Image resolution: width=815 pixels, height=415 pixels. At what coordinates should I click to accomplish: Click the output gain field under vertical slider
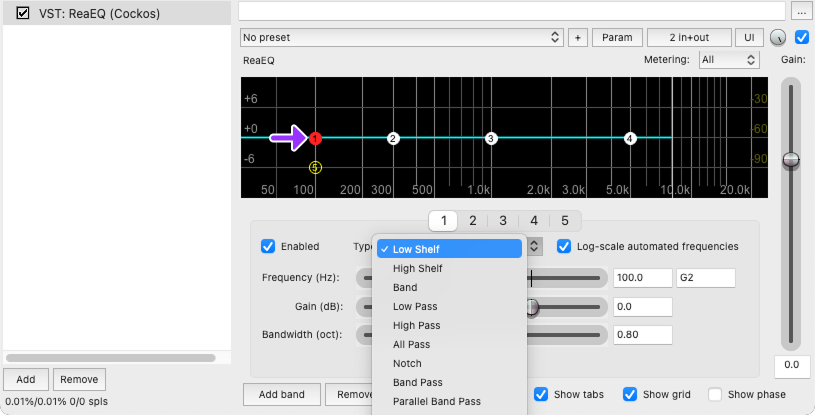[x=792, y=366]
